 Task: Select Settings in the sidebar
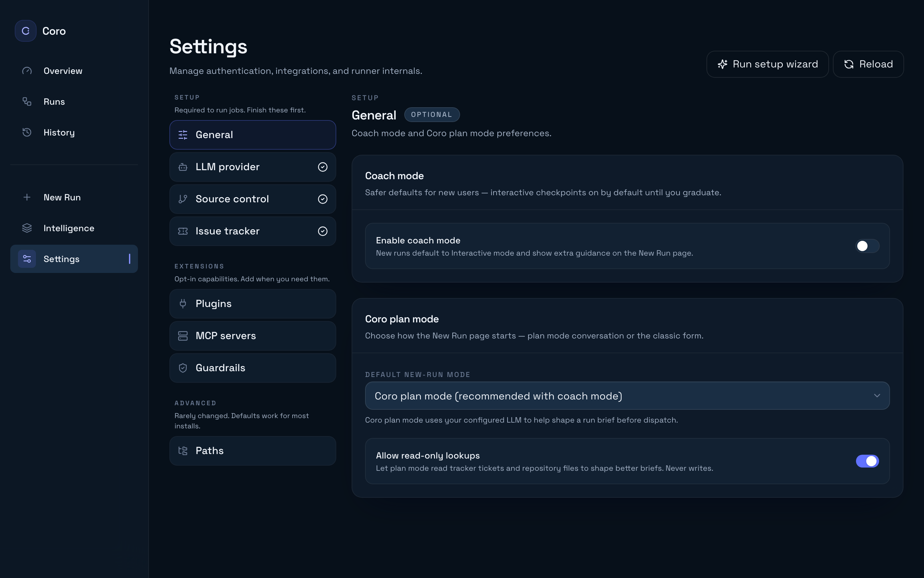click(74, 259)
